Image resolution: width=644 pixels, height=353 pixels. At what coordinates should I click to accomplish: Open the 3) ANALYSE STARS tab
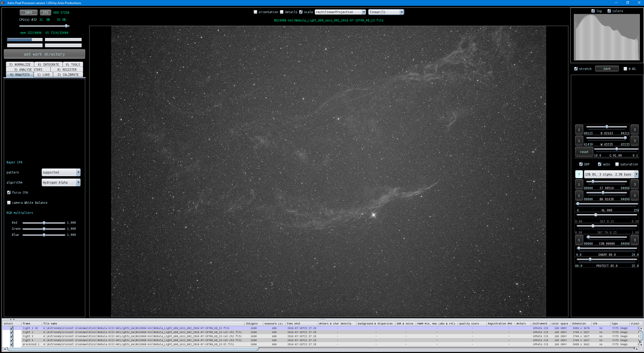click(28, 69)
